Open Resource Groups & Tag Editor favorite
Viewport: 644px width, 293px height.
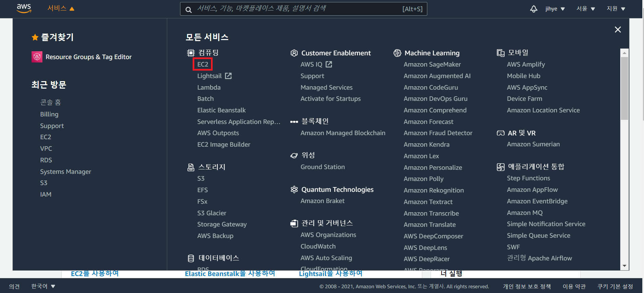pos(89,57)
